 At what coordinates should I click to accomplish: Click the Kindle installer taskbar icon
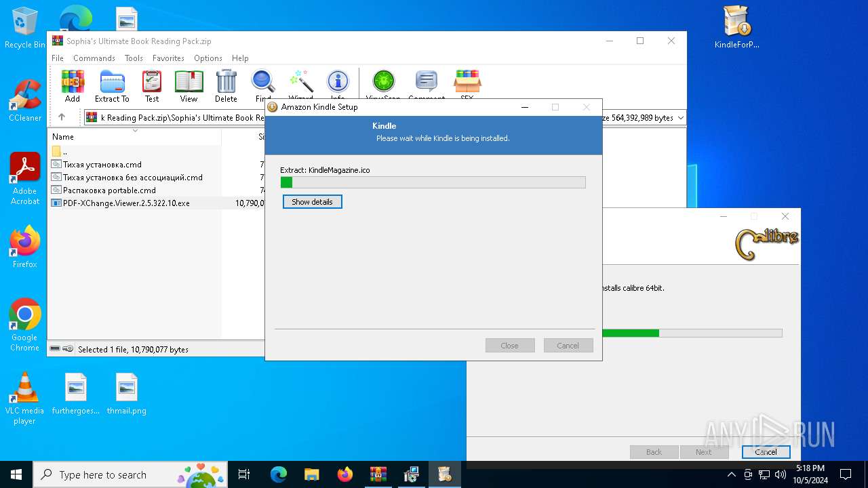coord(444,474)
